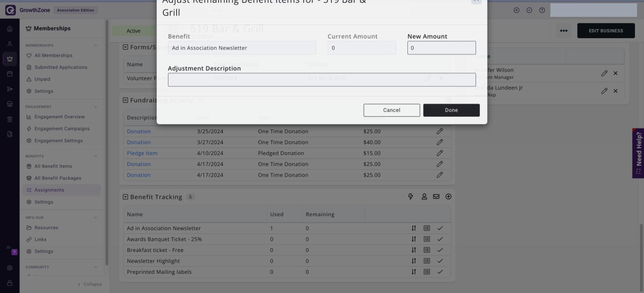Edit the $40.00 donation with pencil icon

439,142
